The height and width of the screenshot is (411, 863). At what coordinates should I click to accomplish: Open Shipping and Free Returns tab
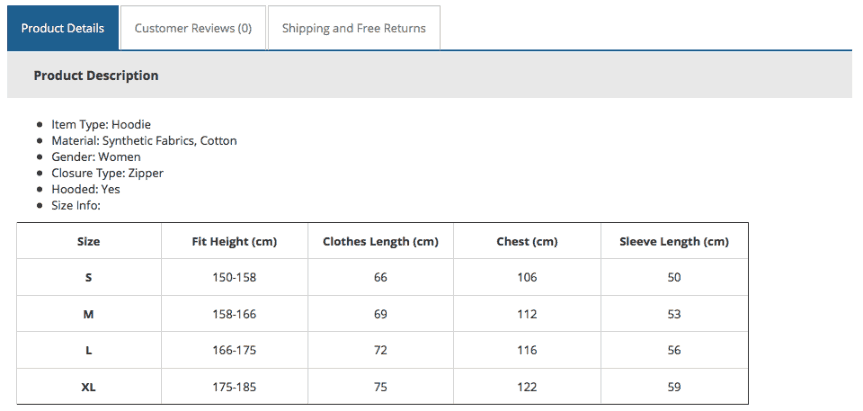[353, 28]
